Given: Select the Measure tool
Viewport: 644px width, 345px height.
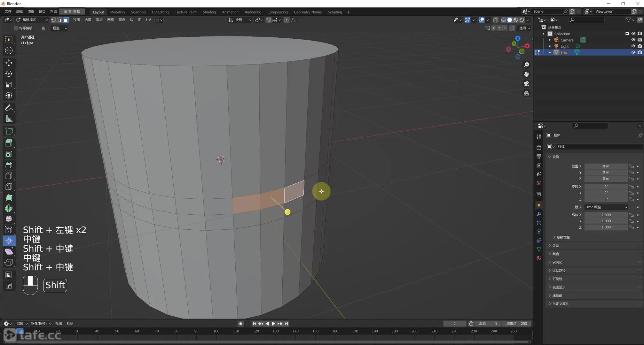Looking at the screenshot, I should click(x=9, y=119).
